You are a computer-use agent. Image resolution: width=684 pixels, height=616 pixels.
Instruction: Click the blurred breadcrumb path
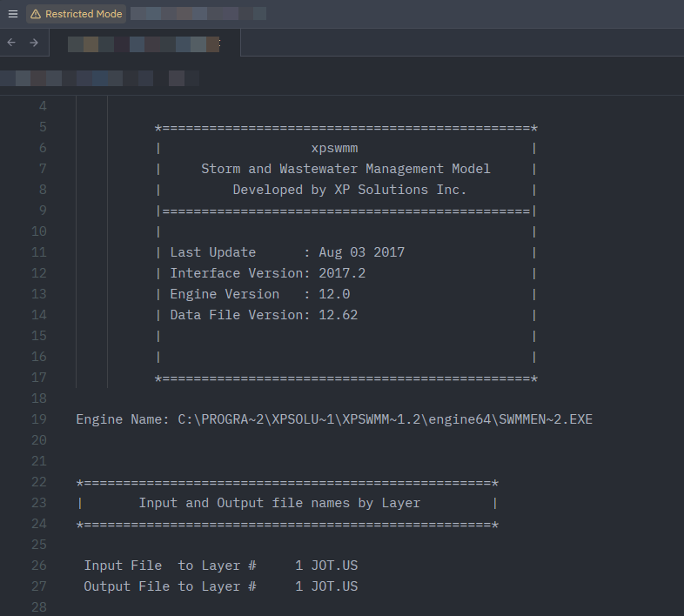point(99,78)
